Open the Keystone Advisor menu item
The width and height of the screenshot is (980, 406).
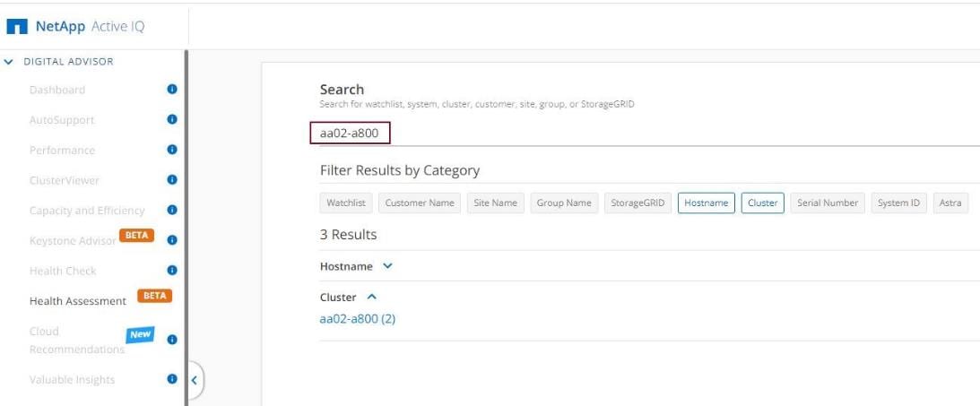(x=73, y=240)
